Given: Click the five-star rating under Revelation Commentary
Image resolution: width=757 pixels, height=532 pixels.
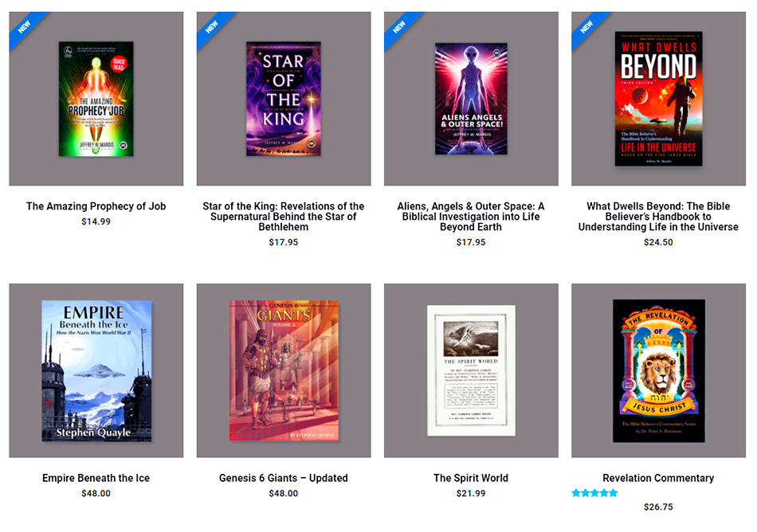Looking at the screenshot, I should click(x=594, y=493).
